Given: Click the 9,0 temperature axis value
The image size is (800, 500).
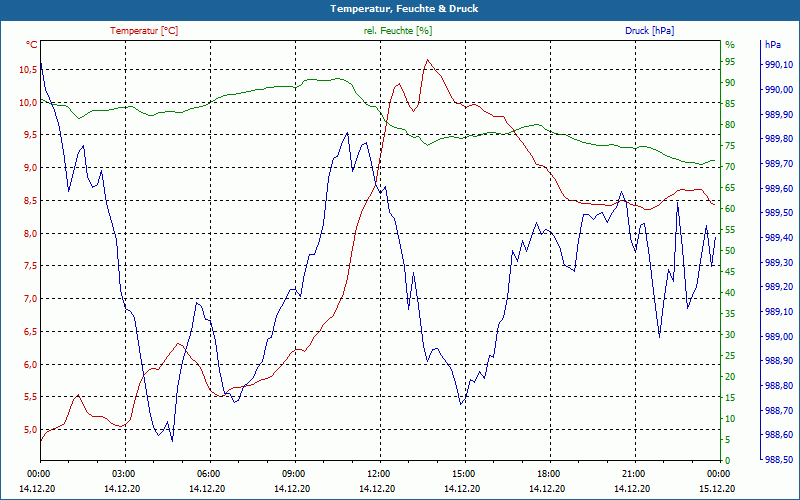Looking at the screenshot, I should 30,168.
